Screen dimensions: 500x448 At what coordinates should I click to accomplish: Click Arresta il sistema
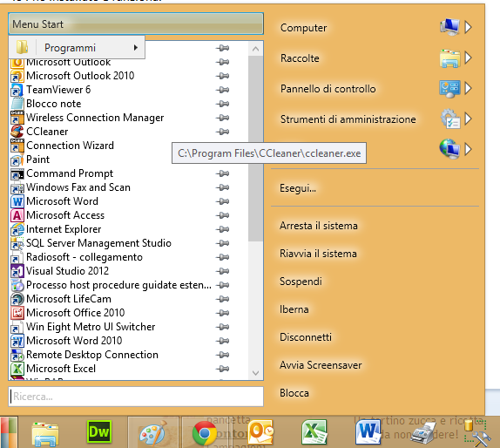(319, 226)
